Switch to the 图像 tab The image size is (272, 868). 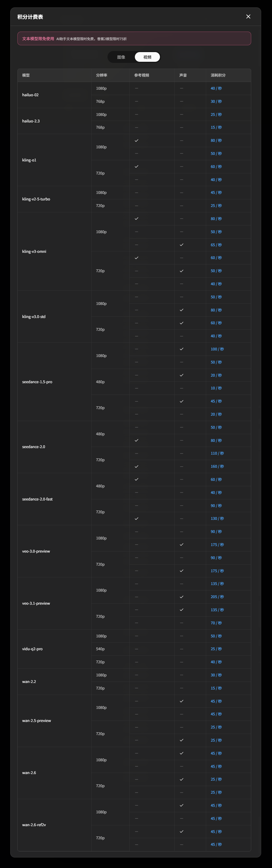pyautogui.click(x=121, y=57)
